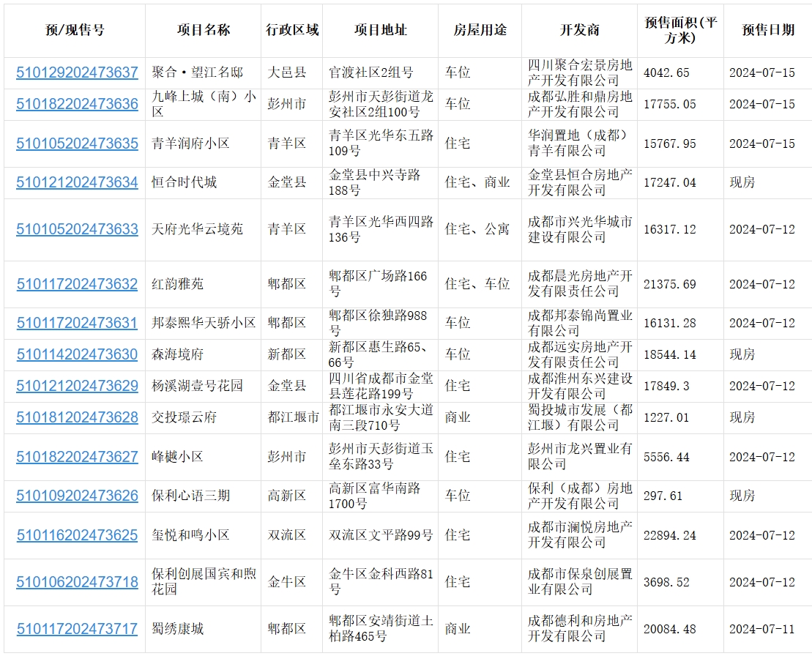Screen dimensions: 812x656
Task: Click area value 4042.65
Action: 666,73
